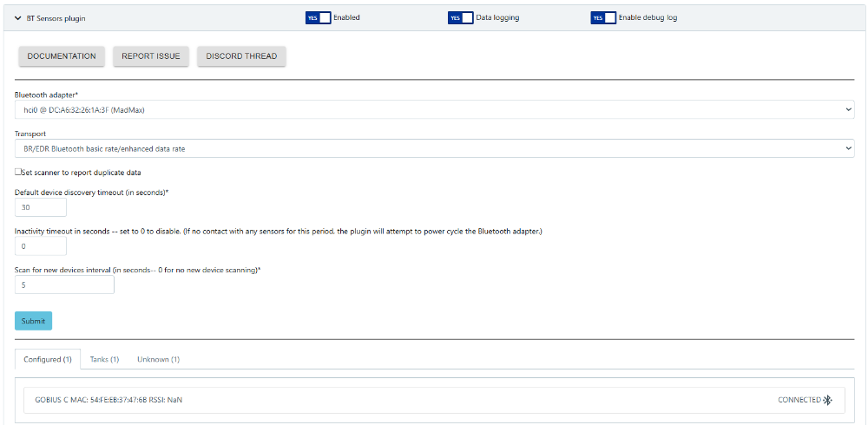Toggle the plugin Enabled switch
Viewport: 868px width, 425px height.
pos(318,17)
